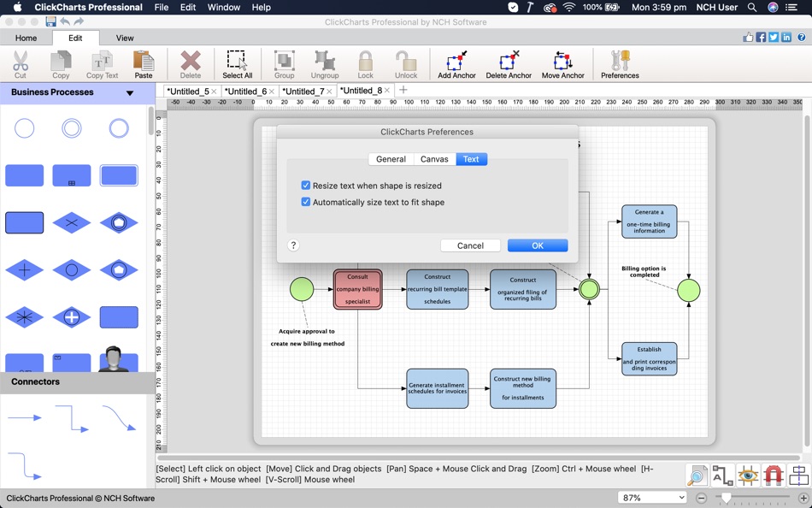Viewport: 812px width, 508px height.
Task: Select the Move Anchor tool
Action: click(563, 64)
